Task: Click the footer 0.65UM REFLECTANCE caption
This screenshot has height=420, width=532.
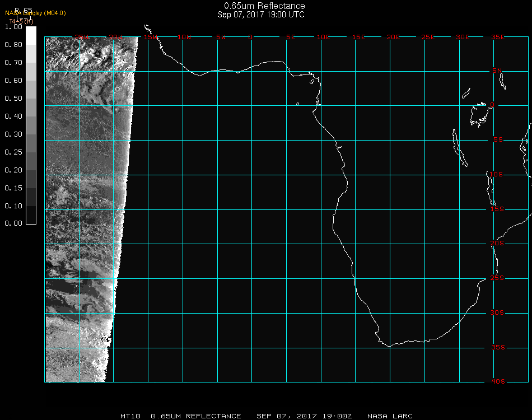Action: tap(196, 416)
